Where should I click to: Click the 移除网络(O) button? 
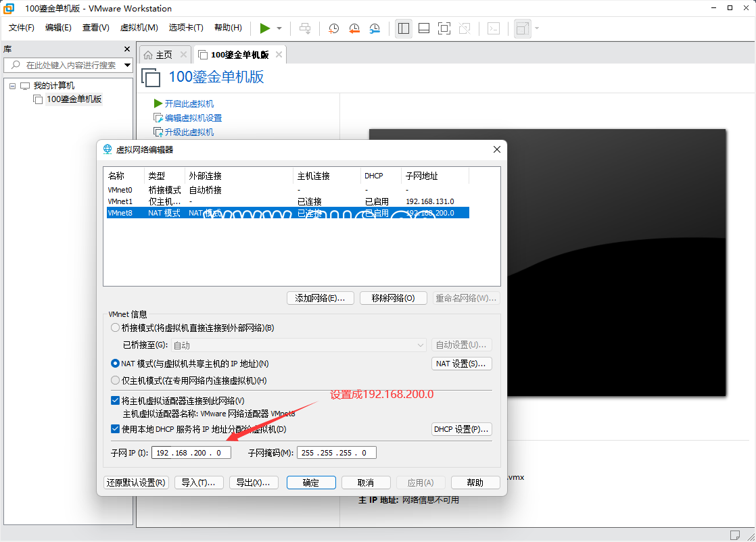(x=394, y=298)
